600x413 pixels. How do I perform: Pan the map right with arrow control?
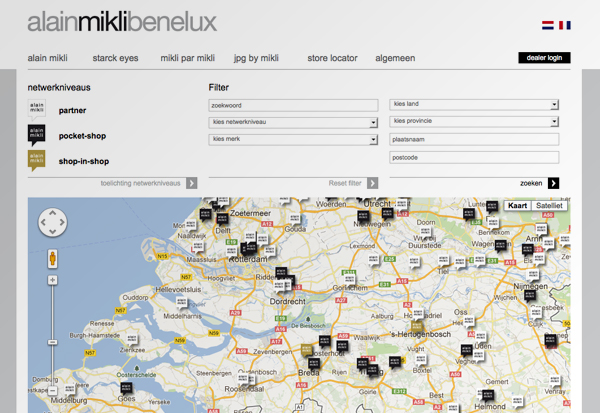[62, 222]
